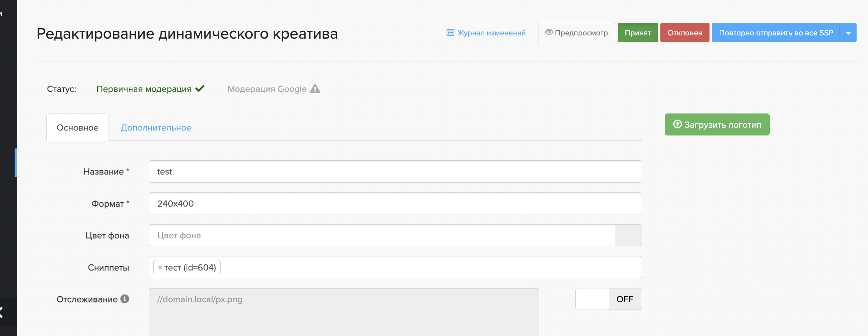Viewport: 868px width, 336px height.
Task: Remove the тест (id=604) snippet tag
Action: [160, 268]
